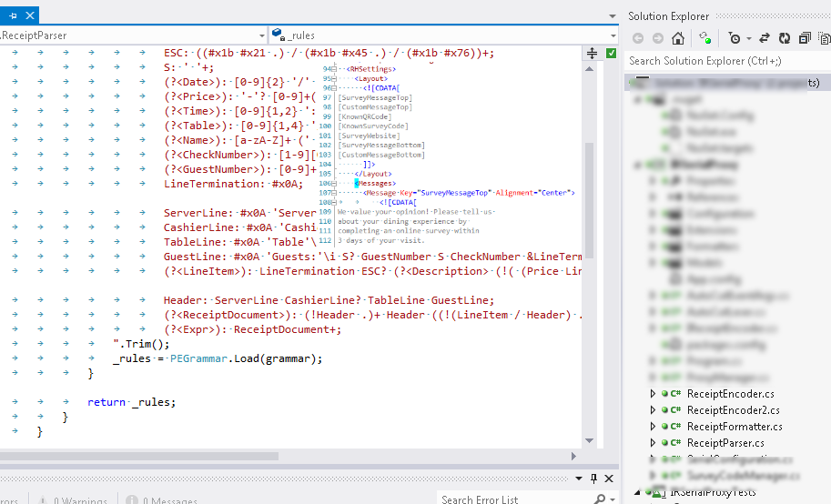Click the green checkmark status indicator
Screen dimensions: 831x504
611,54
